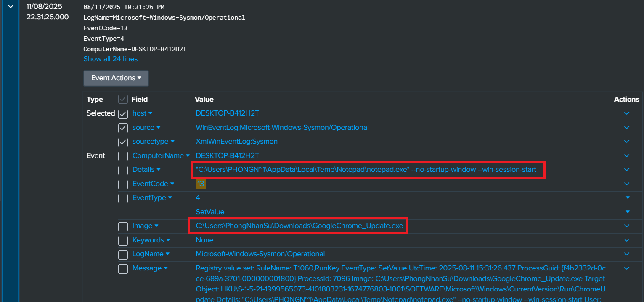Open the Event Actions dropdown button
Screen dimensions: 644x302
click(x=116, y=78)
